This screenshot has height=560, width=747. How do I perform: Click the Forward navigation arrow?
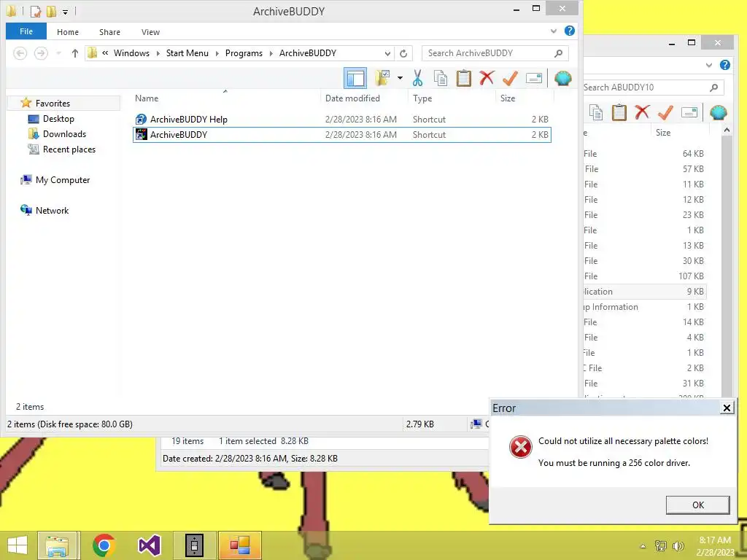pos(41,53)
